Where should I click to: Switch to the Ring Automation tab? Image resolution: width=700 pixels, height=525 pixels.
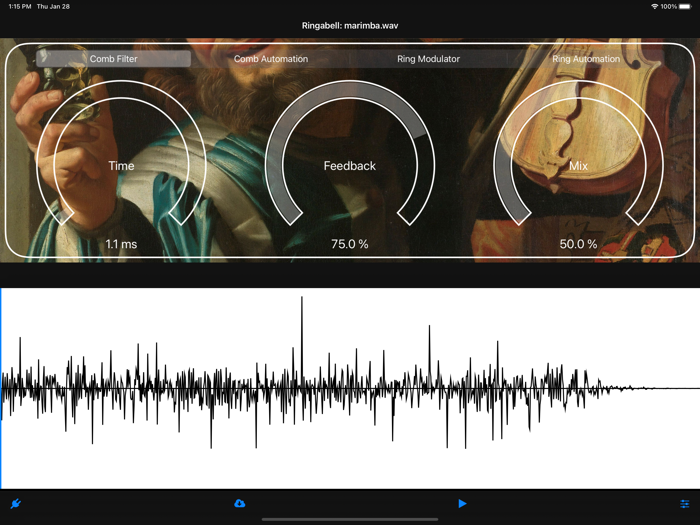click(x=586, y=59)
